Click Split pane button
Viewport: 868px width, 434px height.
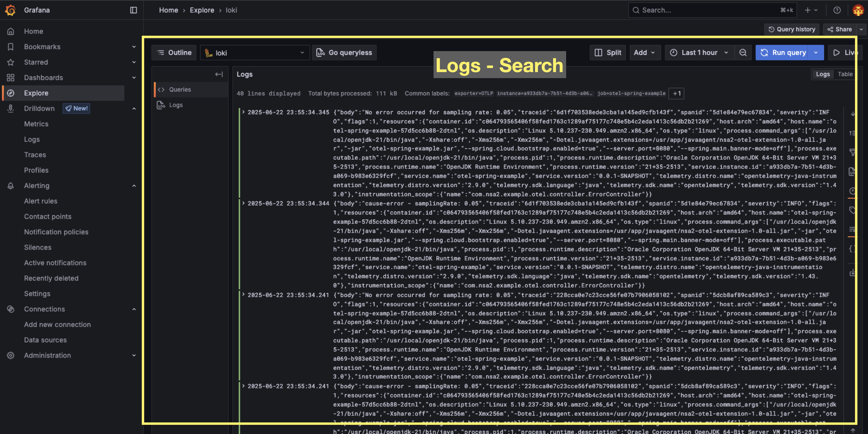[x=608, y=53]
